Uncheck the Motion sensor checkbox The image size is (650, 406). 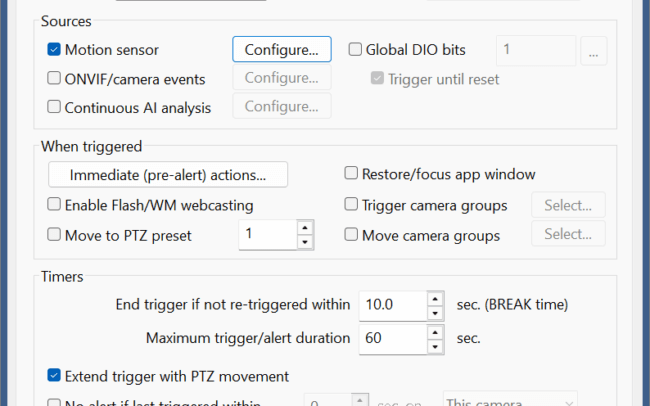coord(54,49)
